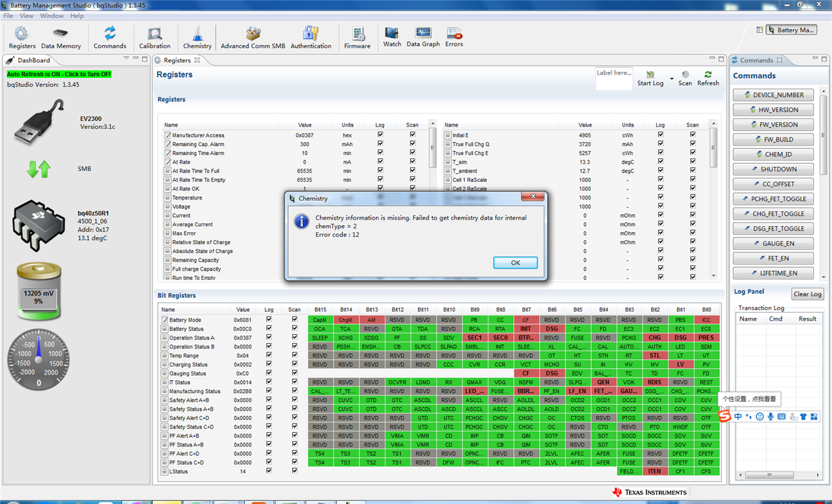This screenshot has height=504, width=832.
Task: Toggle Chinese/English input mode icon
Action: click(738, 417)
